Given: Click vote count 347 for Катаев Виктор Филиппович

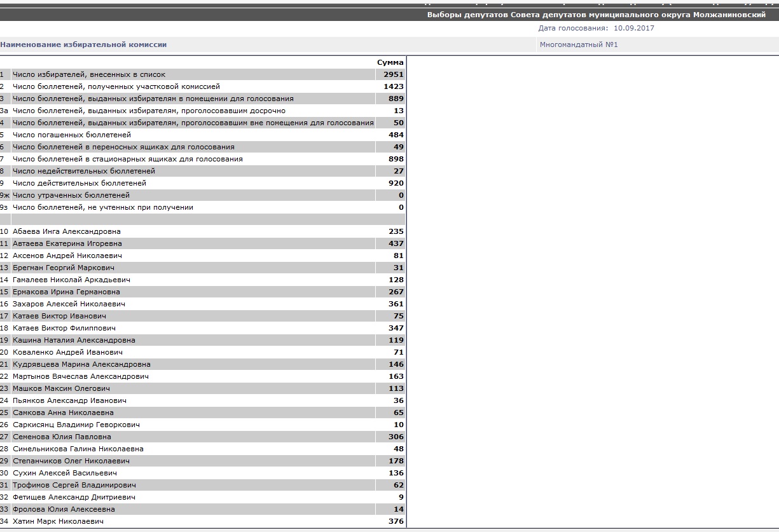Looking at the screenshot, I should (x=396, y=328).
